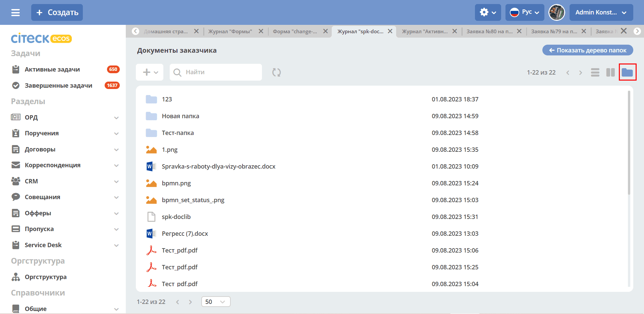The width and height of the screenshot is (644, 314).
Task: Switch to split preview view
Action: coord(610,73)
